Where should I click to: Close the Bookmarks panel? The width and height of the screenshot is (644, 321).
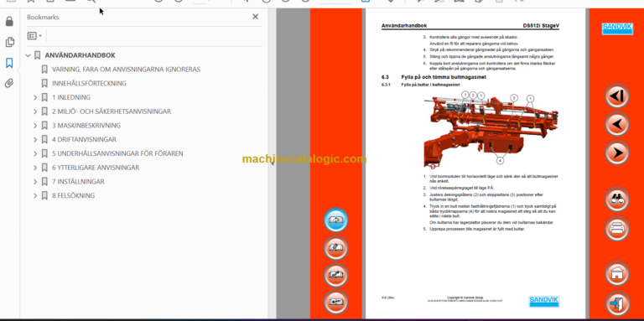pyautogui.click(x=256, y=17)
